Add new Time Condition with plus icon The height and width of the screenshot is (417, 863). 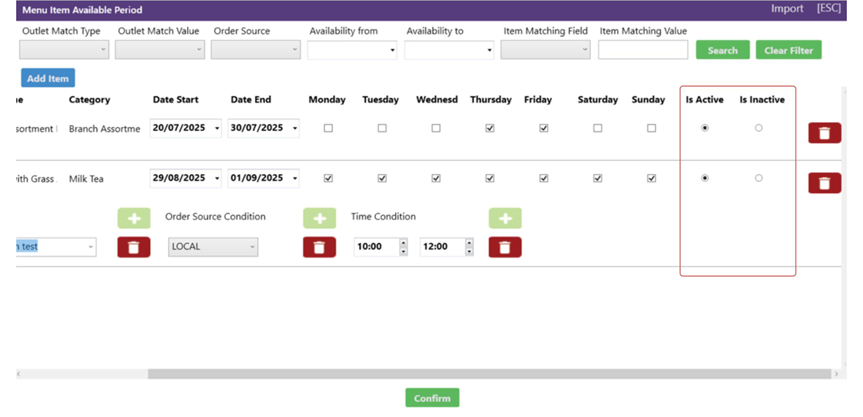[504, 217]
